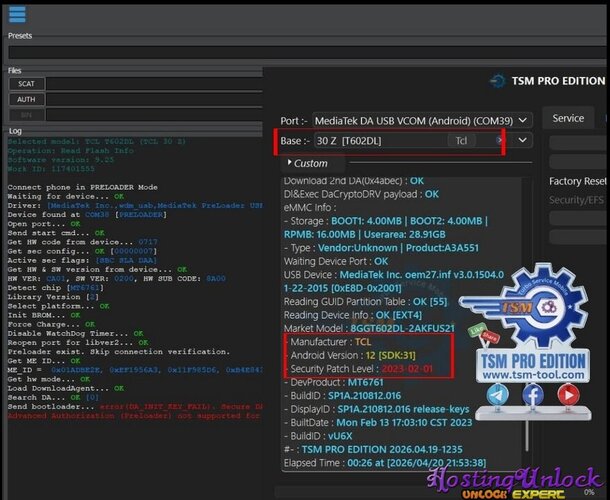
Task: Click log line 'Get sec config... OK'
Action: click(82, 251)
